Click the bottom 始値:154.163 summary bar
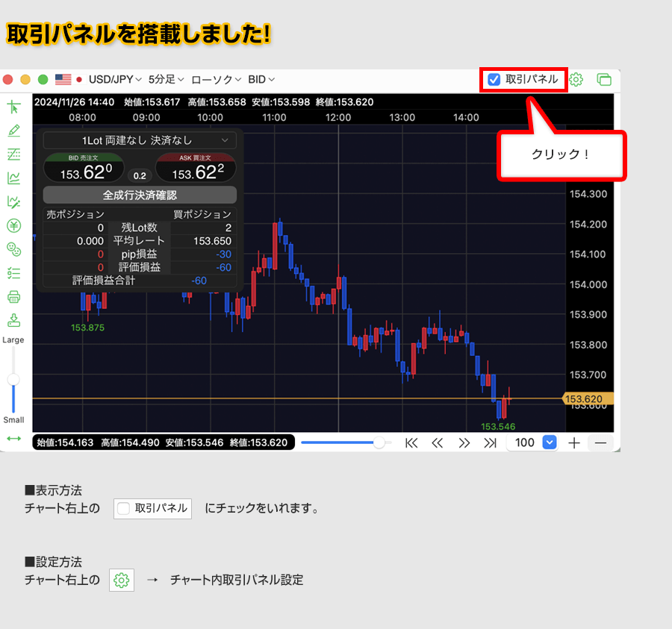The width and height of the screenshot is (672, 629). [164, 442]
